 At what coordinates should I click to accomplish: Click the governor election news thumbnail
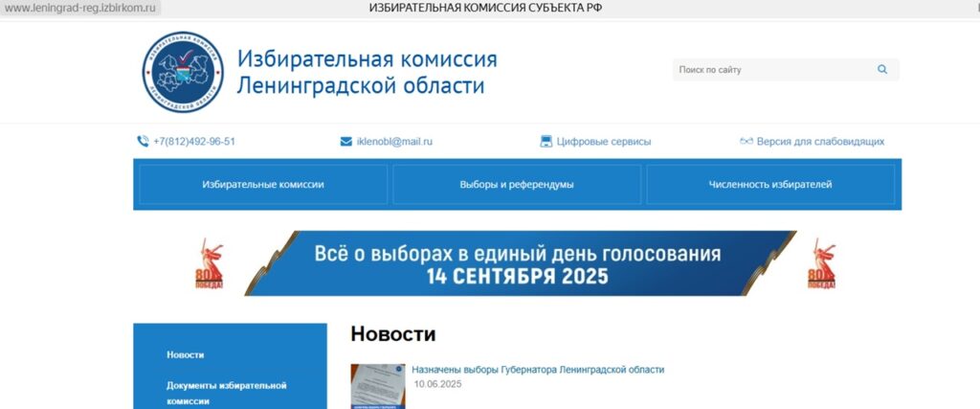click(x=377, y=386)
